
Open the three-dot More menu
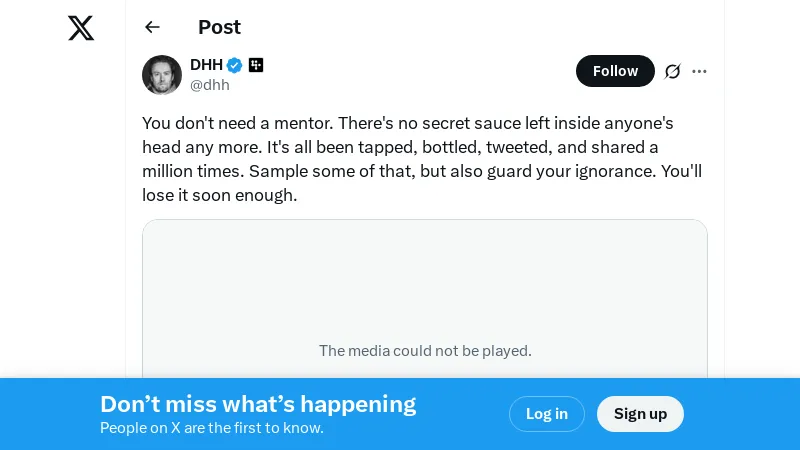pyautogui.click(x=700, y=71)
